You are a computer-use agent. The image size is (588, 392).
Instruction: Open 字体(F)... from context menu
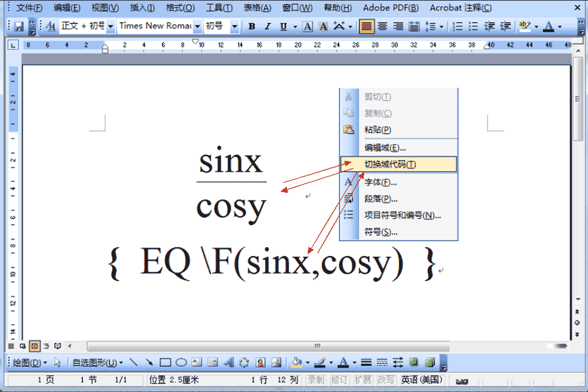(399, 183)
